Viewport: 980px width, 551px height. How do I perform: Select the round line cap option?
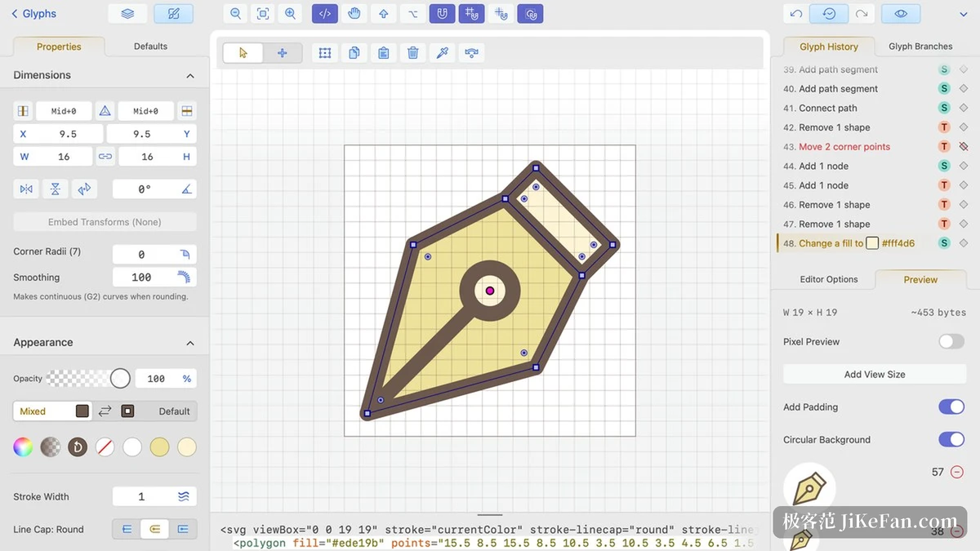[154, 529]
